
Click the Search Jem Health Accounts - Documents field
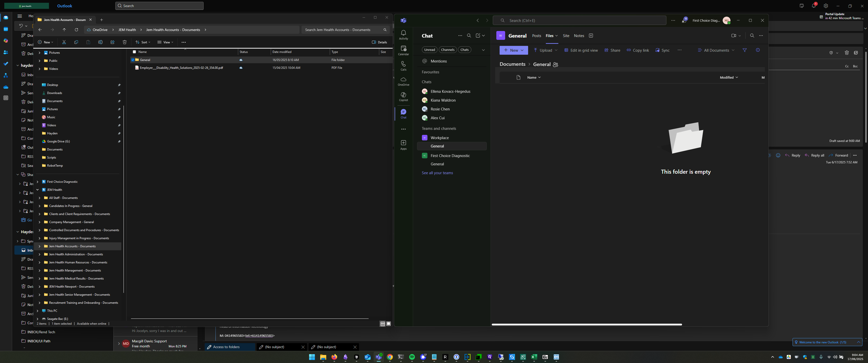click(x=345, y=30)
